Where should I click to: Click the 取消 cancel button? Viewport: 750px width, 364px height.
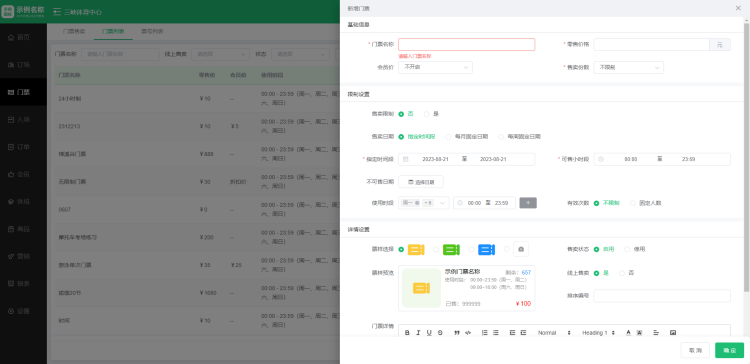[x=695, y=350]
